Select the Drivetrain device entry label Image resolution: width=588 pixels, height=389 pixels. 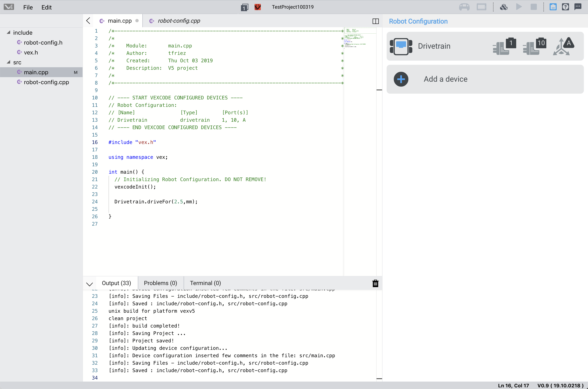(x=434, y=46)
